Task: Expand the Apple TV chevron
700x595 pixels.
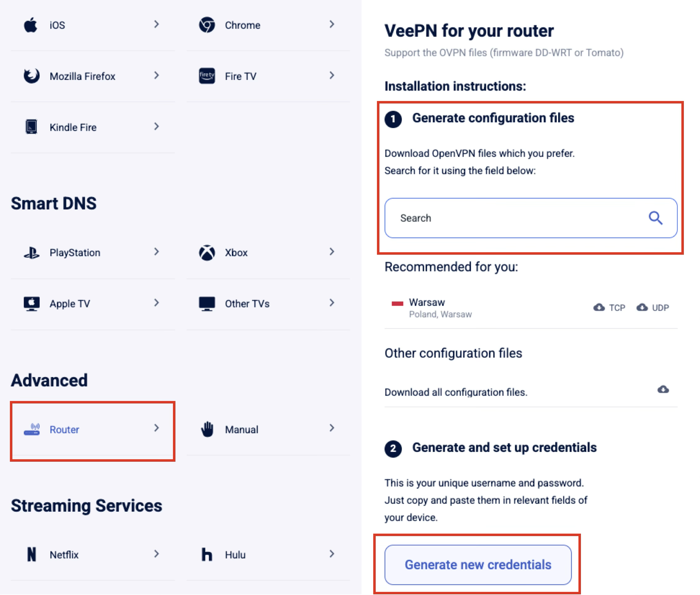Action: tap(157, 303)
